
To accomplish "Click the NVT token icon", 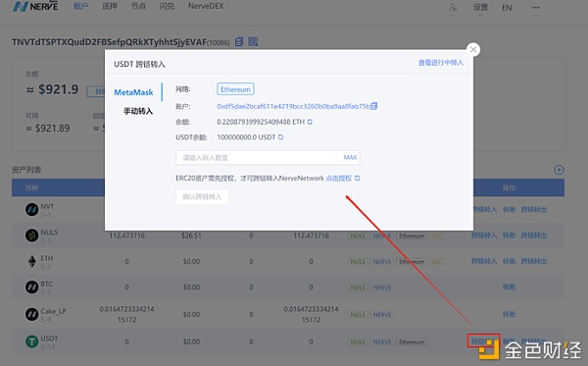I will 32,209.
